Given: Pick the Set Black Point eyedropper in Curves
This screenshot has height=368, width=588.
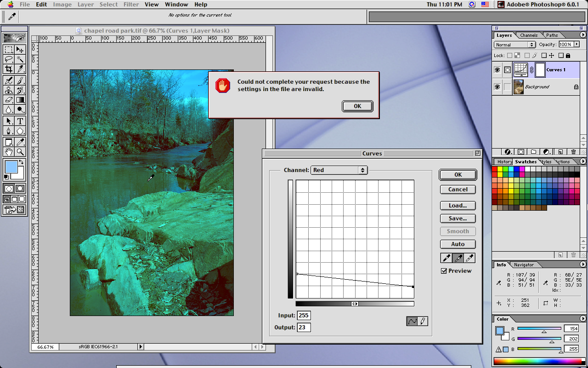Looking at the screenshot, I should [x=446, y=258].
